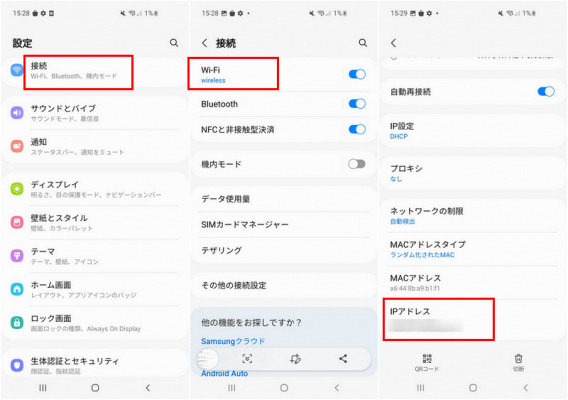
Task: Tap the scroll capture icon in the screenshot toolbar
Action: point(247,359)
